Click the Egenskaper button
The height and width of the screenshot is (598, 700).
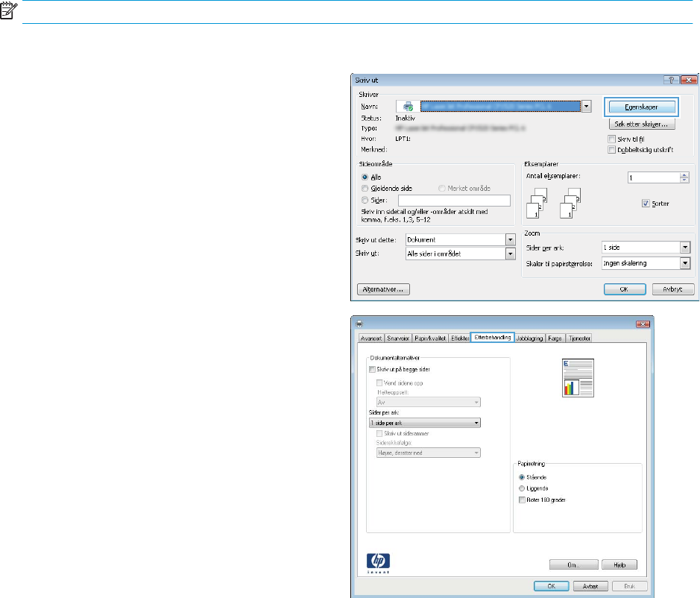(641, 107)
